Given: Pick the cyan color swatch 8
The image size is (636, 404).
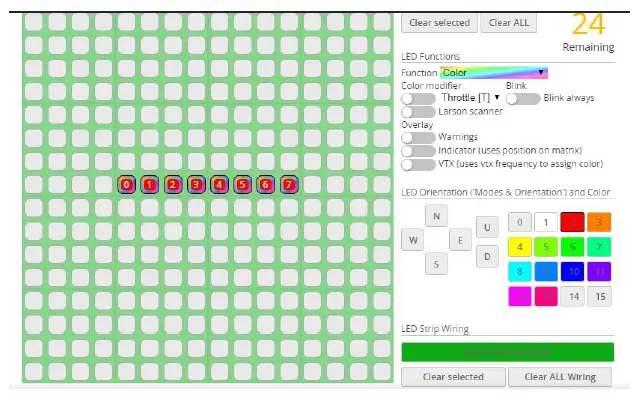Looking at the screenshot, I should click(x=520, y=272).
